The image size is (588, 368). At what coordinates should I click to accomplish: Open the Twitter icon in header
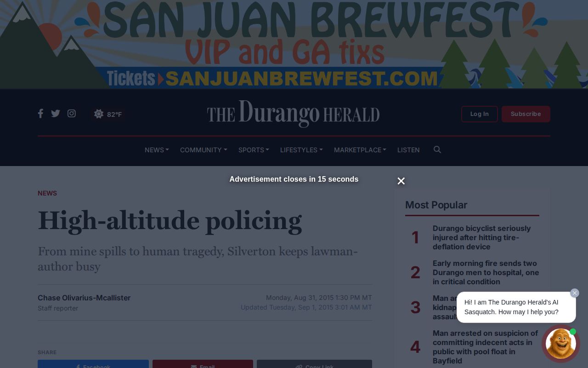pos(56,114)
